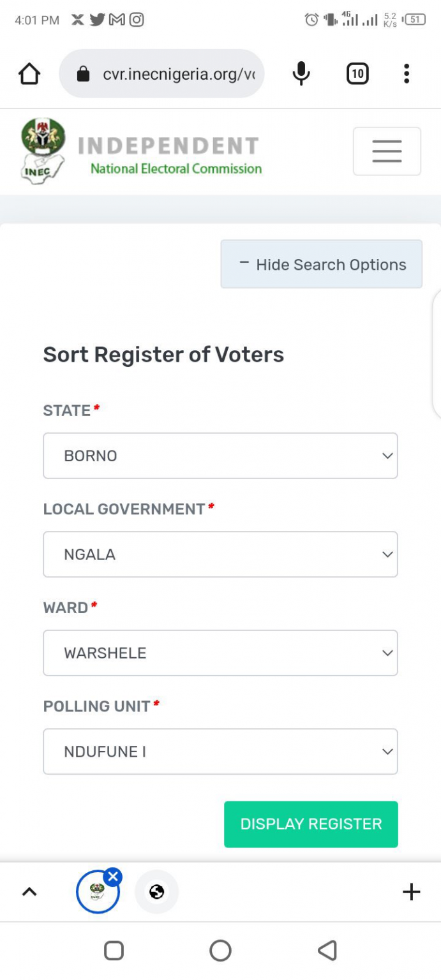
Task: Open the POLLING UNIT dropdown showing NDUFUNE I
Action: coord(220,752)
